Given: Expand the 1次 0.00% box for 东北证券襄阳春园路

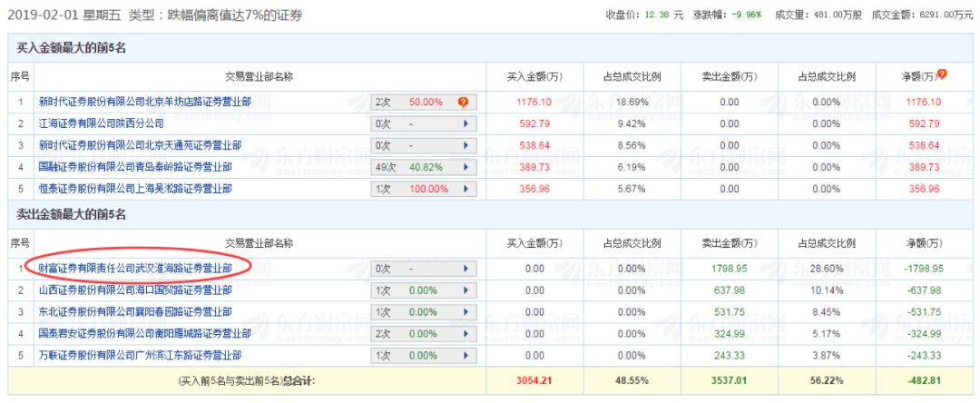Looking at the screenshot, I should click(x=424, y=312).
